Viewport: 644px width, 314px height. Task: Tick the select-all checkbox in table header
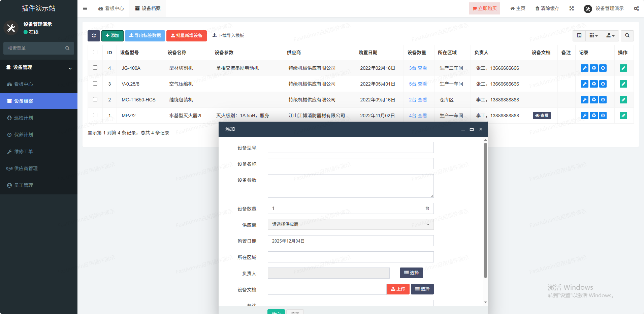[95, 52]
